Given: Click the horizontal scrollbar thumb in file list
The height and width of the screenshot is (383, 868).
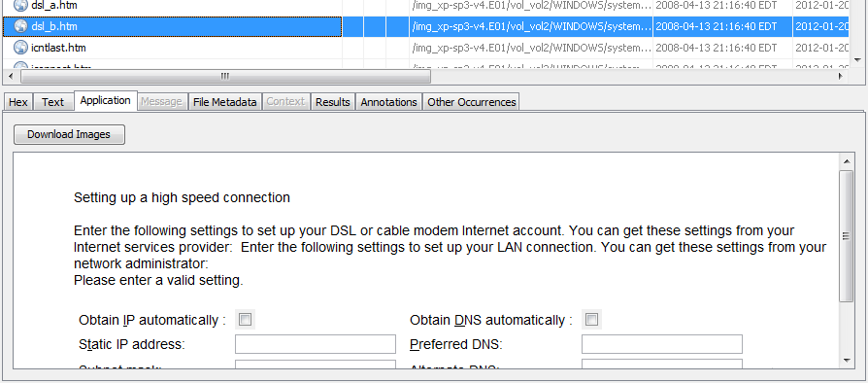Looking at the screenshot, I should tap(224, 76).
